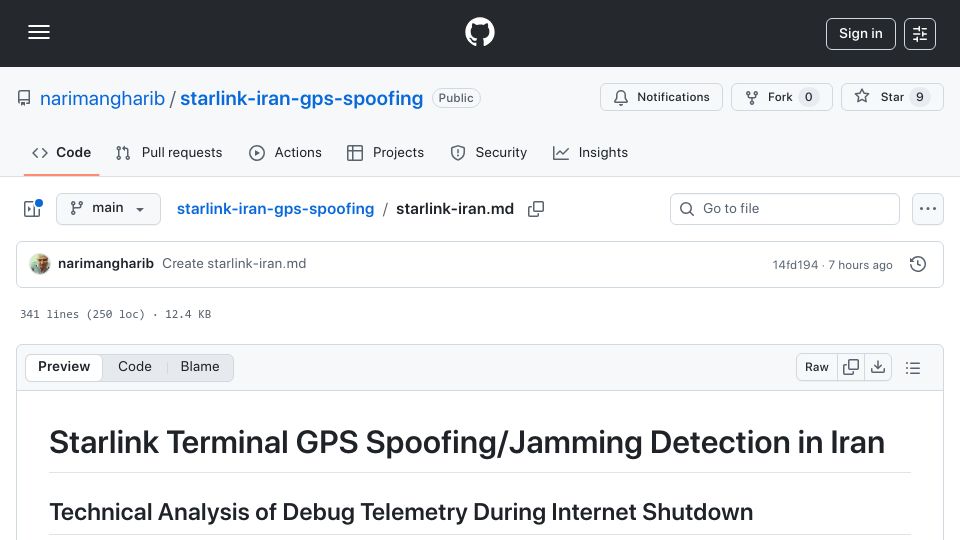Open the document outline list icon
Viewport: 960px width, 540px height.
[913, 367]
